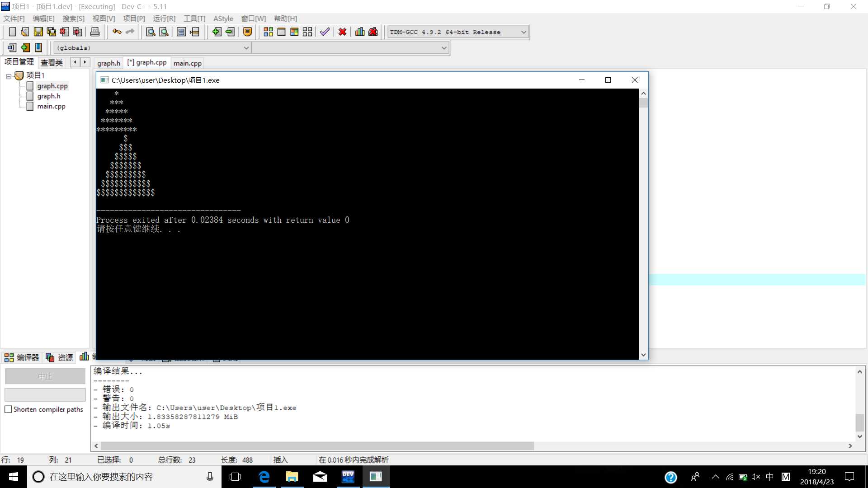The height and width of the screenshot is (488, 868).
Task: Open Replace with the second magnifier icon
Action: click(164, 32)
